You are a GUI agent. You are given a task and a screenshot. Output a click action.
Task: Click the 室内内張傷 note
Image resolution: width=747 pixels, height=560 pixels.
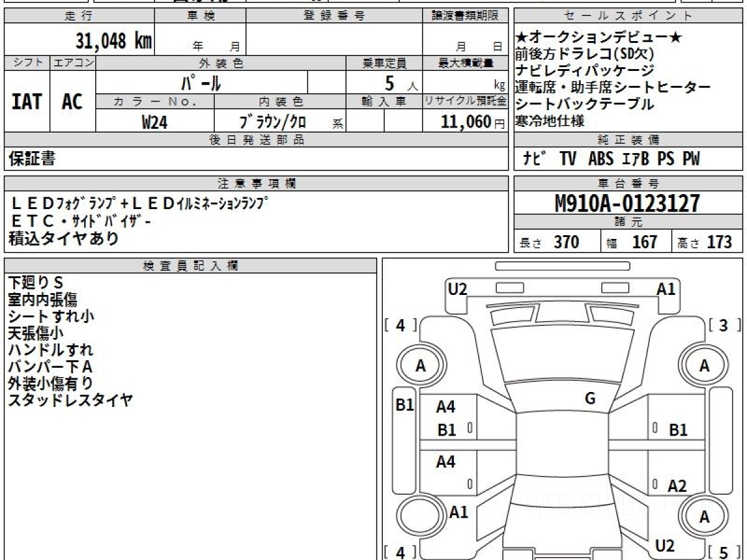43,300
